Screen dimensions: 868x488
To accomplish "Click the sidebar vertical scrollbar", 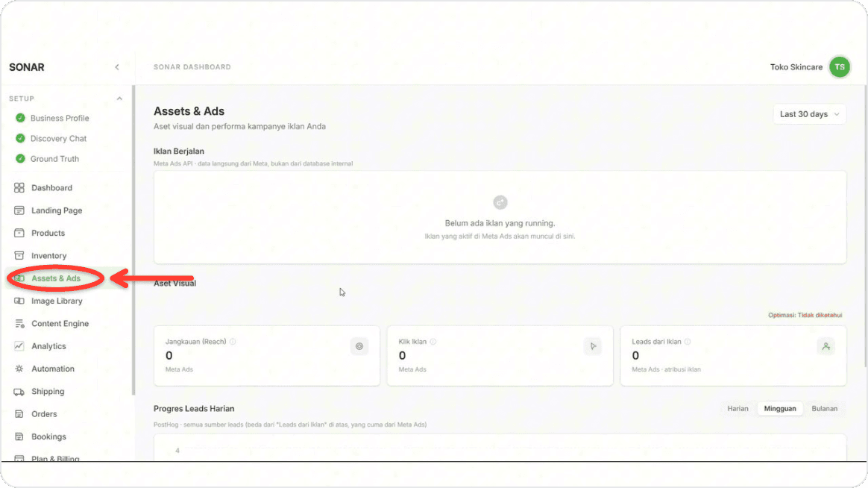I will (x=133, y=240).
